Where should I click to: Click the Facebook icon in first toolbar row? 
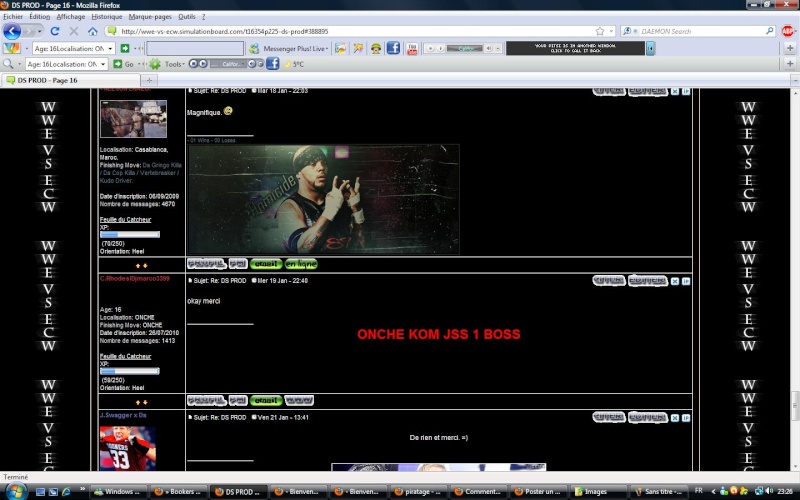click(x=393, y=48)
